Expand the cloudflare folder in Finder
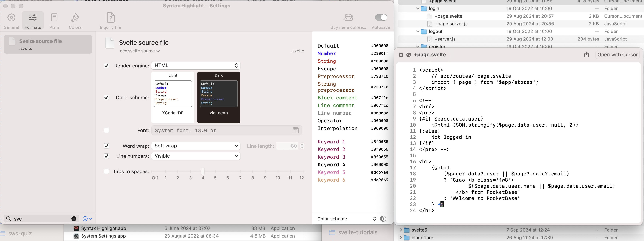 tap(401, 238)
